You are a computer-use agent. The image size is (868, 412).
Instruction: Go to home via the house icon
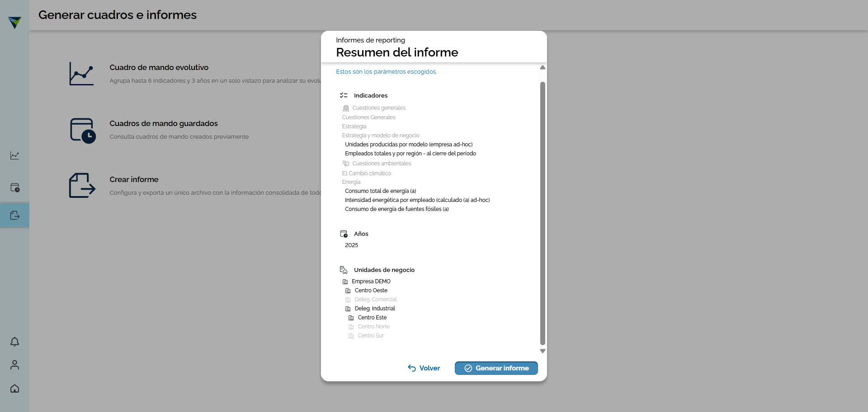click(x=14, y=389)
